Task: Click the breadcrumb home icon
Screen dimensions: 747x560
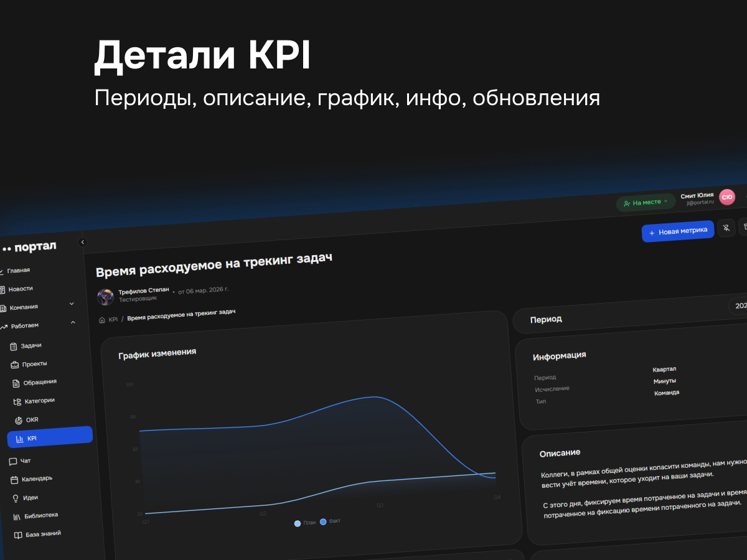Action: [x=102, y=320]
